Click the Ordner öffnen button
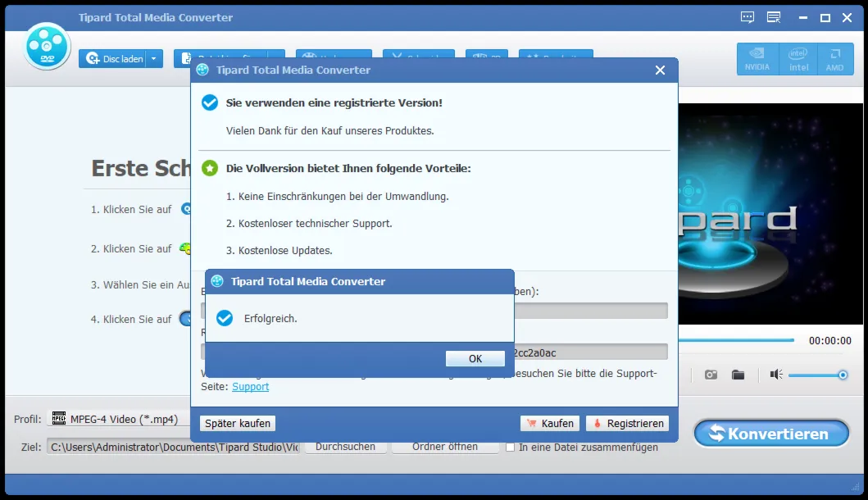The height and width of the screenshot is (500, 868). point(445,447)
